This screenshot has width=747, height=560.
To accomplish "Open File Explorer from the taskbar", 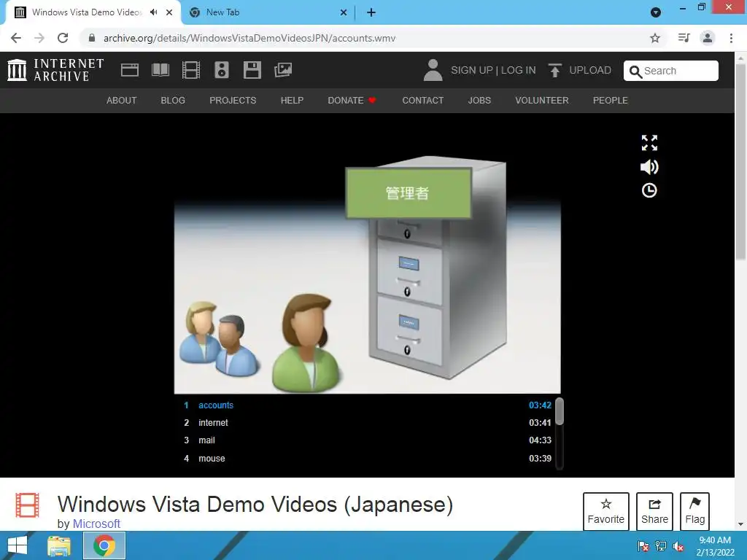I will click(x=59, y=545).
